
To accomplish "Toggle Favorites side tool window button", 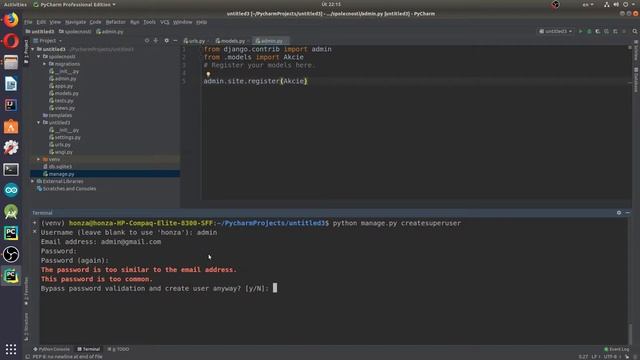I will coord(26,291).
